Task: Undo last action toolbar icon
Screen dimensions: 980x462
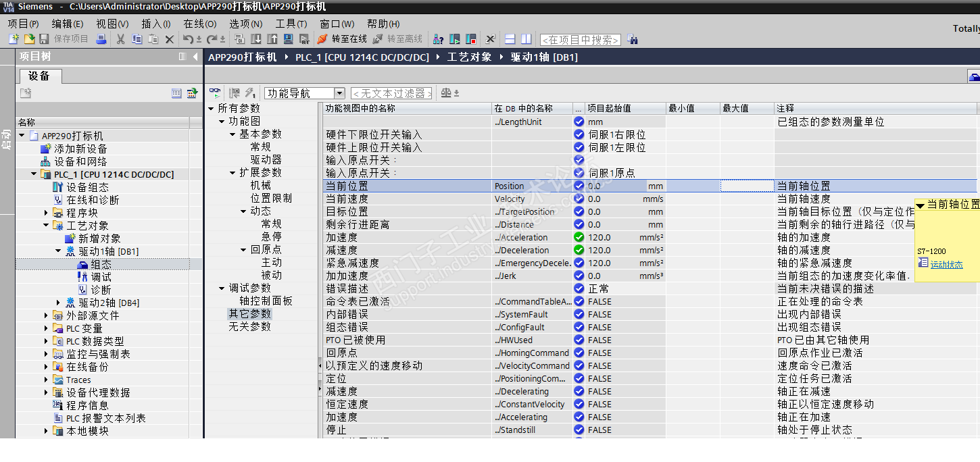Action: pos(188,39)
